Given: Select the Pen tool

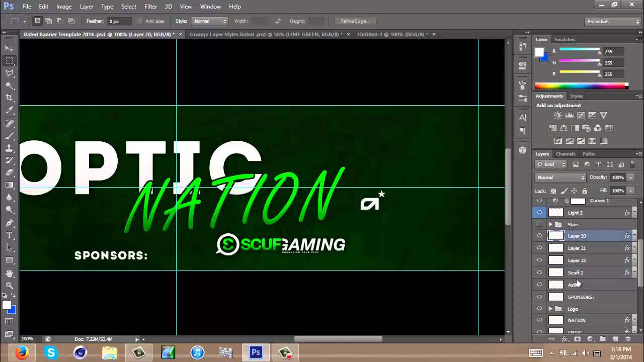Looking at the screenshot, I should tap(10, 223).
